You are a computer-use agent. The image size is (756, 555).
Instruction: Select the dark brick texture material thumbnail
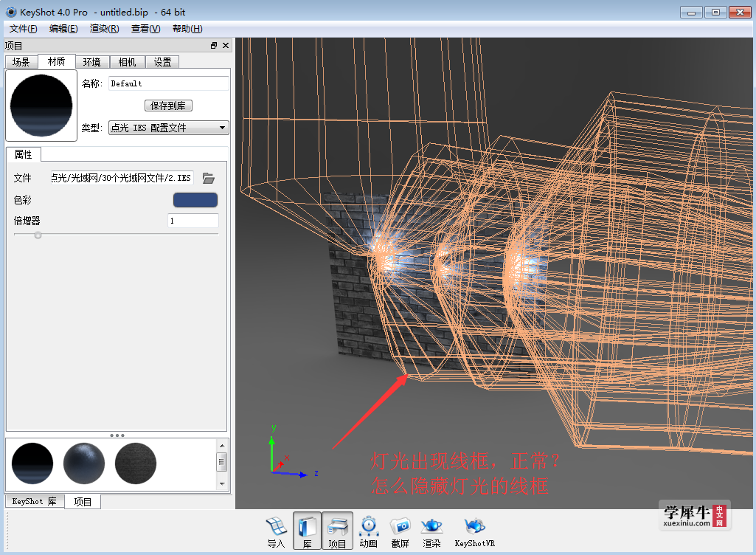(136, 463)
